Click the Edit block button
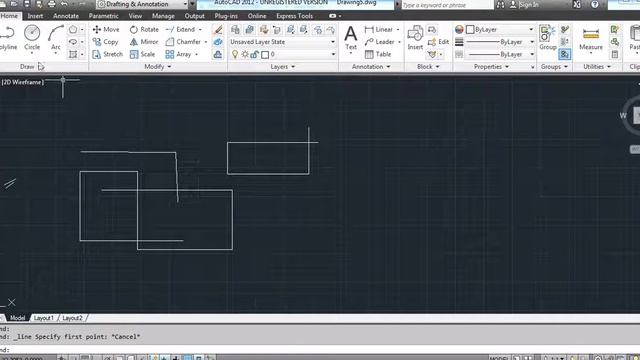The width and height of the screenshot is (640, 360). tap(438, 42)
